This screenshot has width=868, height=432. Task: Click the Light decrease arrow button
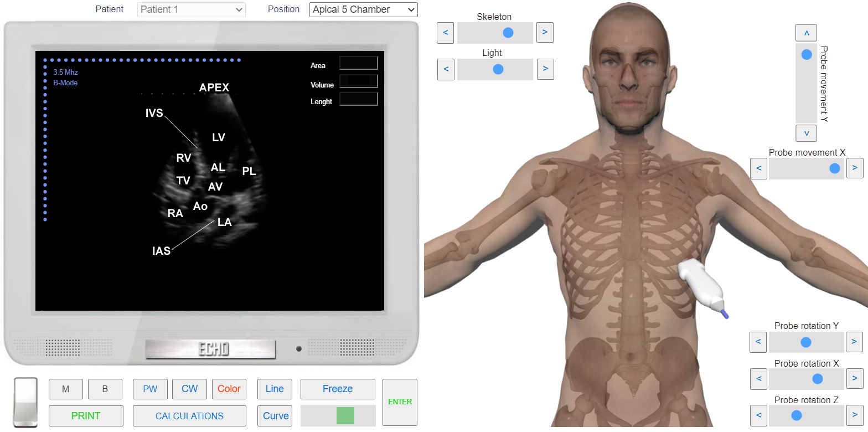click(x=446, y=69)
